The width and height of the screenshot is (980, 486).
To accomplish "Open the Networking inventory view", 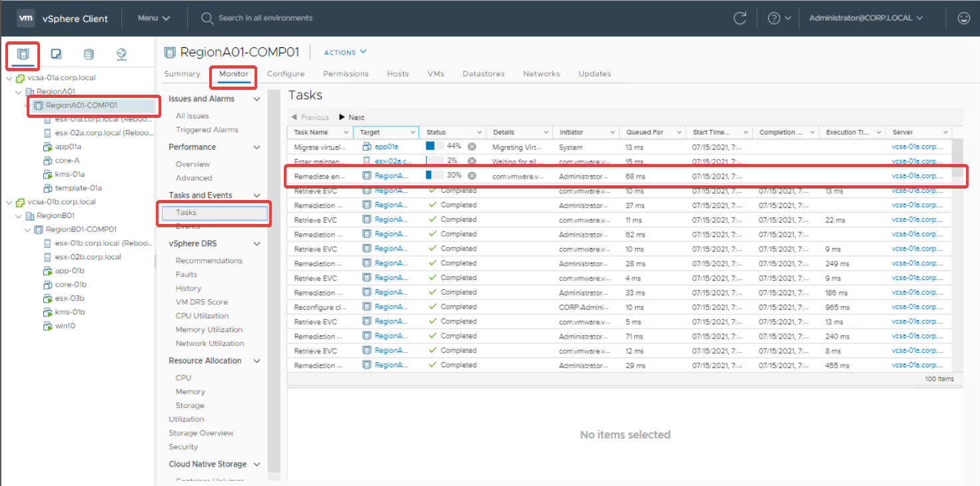I will [x=121, y=55].
